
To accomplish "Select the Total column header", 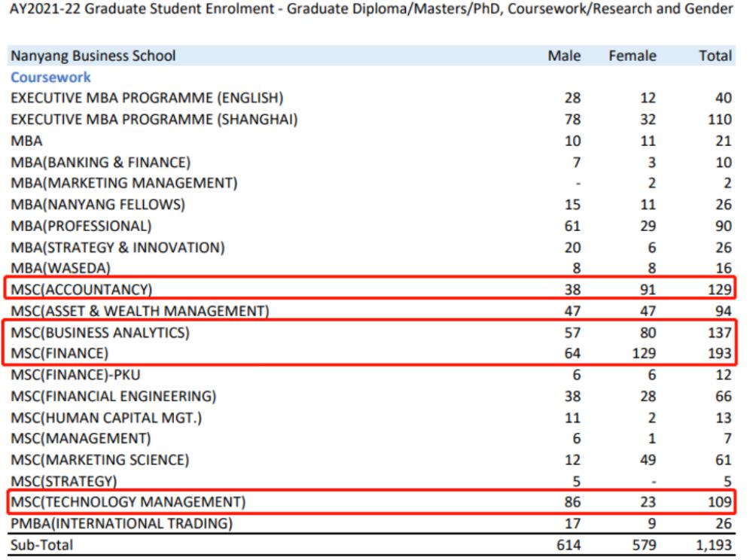I will point(715,56).
